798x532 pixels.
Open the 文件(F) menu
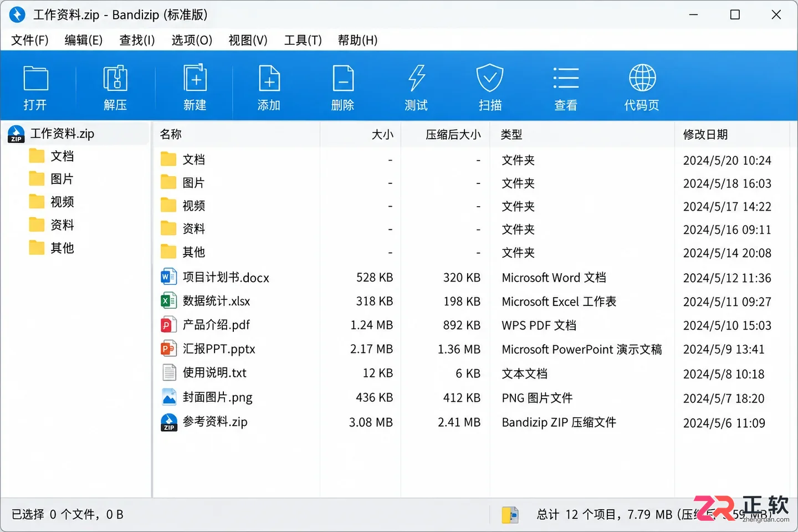click(30, 40)
